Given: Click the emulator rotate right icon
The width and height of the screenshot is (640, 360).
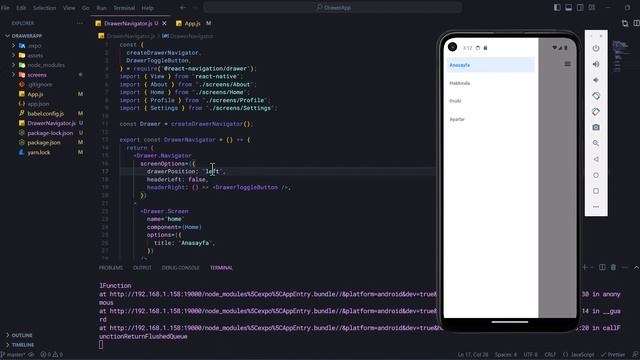Looking at the screenshot, I should tap(596, 112).
